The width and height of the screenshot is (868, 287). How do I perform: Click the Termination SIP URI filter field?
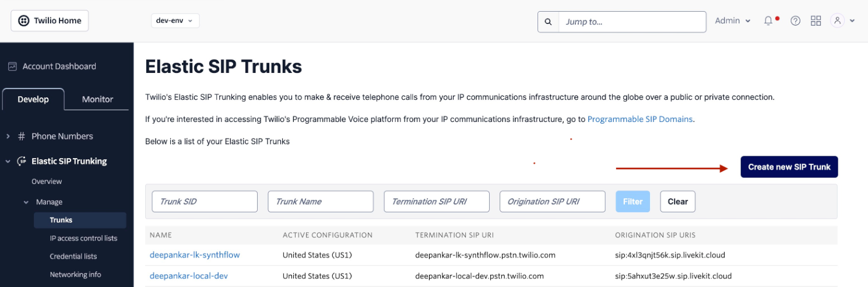[x=437, y=201]
